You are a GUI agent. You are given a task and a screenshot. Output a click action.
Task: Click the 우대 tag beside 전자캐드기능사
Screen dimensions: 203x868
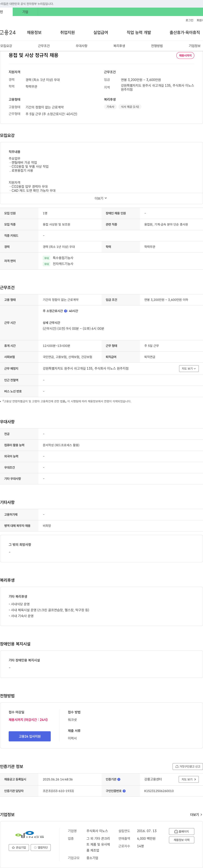point(47,264)
